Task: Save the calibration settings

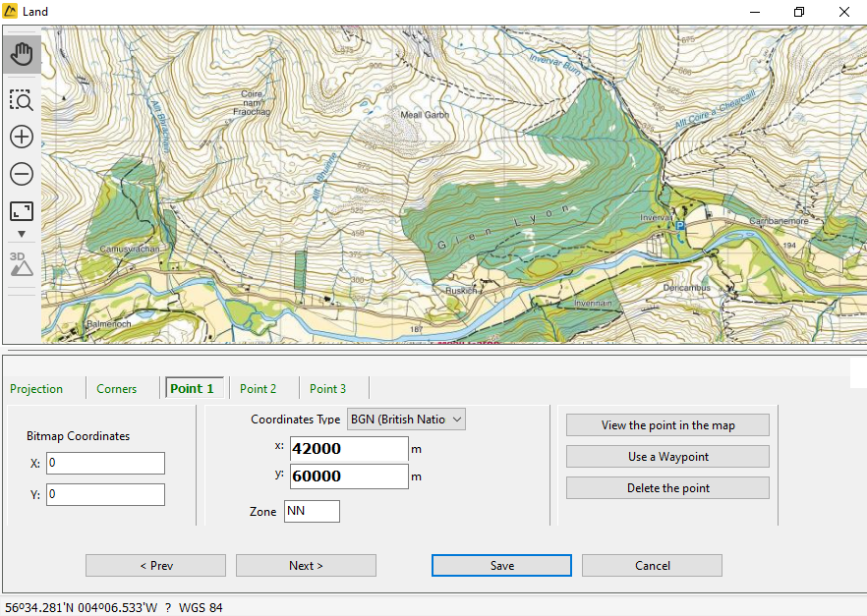Action: pyautogui.click(x=501, y=566)
